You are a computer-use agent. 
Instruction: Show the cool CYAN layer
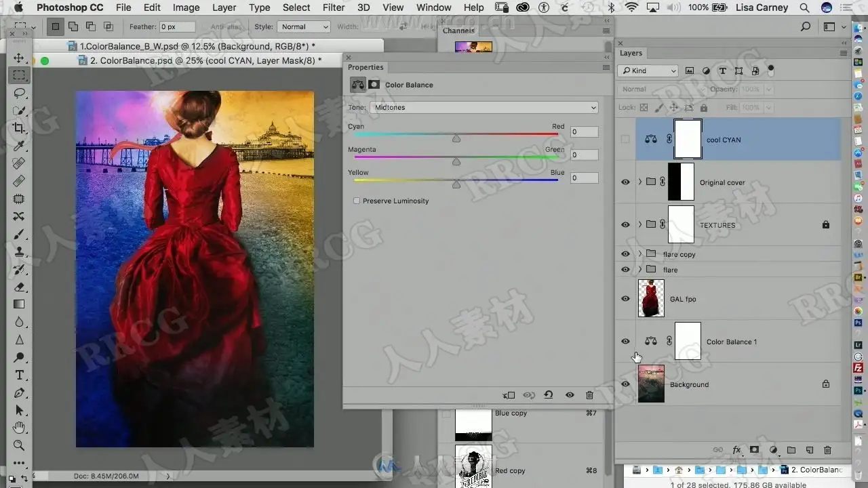click(x=625, y=140)
